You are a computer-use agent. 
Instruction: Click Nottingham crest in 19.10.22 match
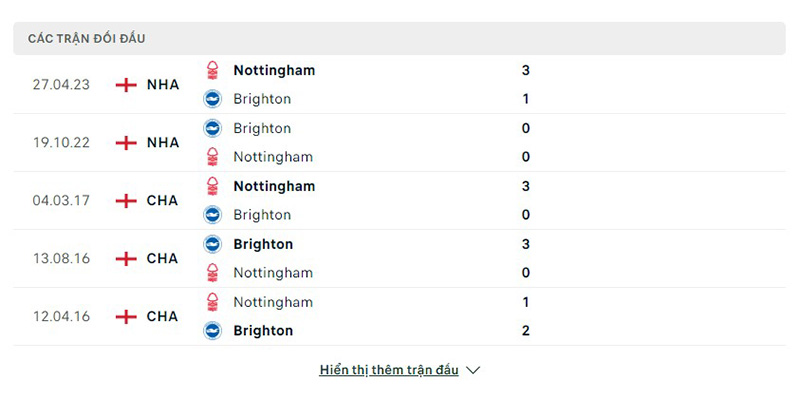coord(212,157)
